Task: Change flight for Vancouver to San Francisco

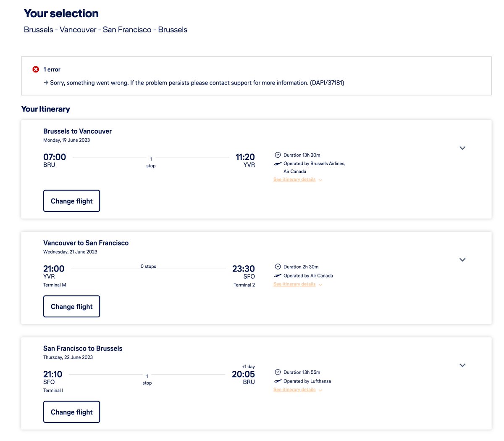Action: pyautogui.click(x=71, y=306)
